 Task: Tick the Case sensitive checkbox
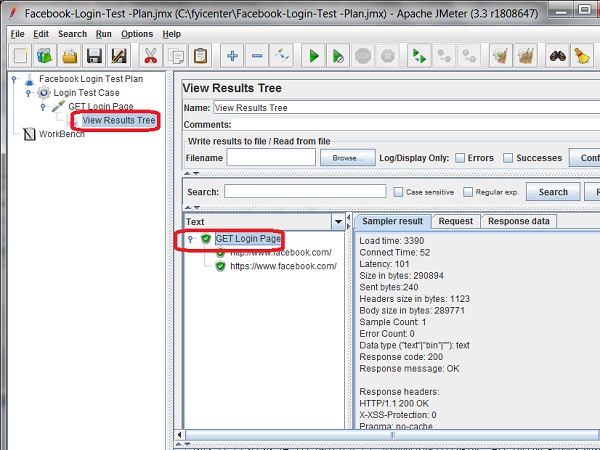399,192
